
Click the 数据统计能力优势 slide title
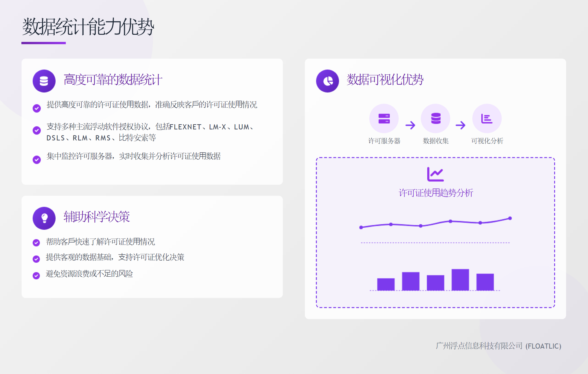pyautogui.click(x=88, y=27)
